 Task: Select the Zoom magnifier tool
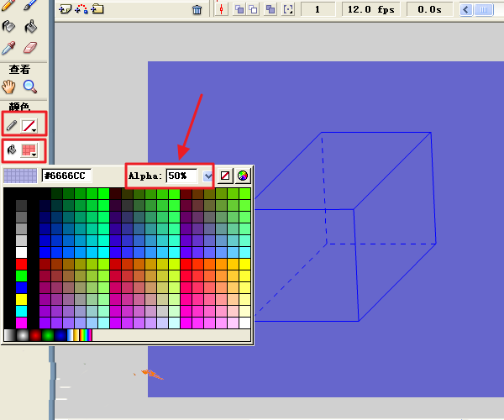click(30, 87)
